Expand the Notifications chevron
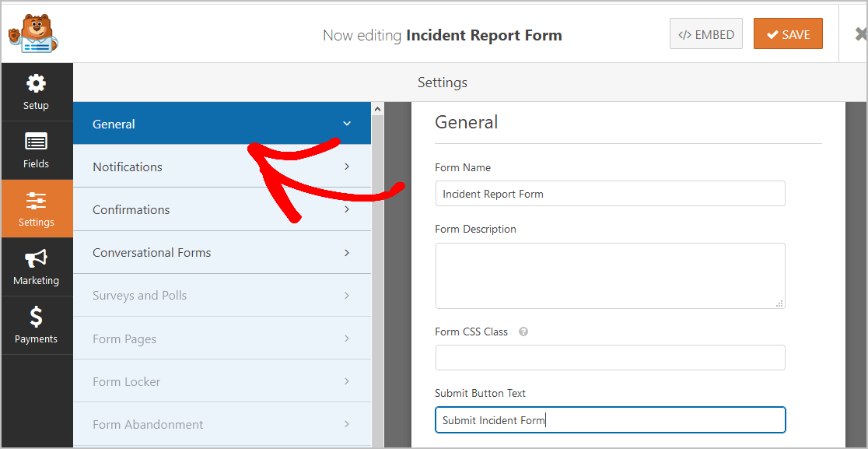 coord(347,167)
